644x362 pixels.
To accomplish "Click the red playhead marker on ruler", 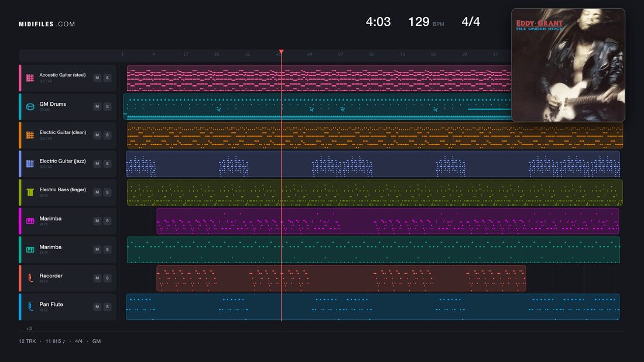I will coord(281,52).
